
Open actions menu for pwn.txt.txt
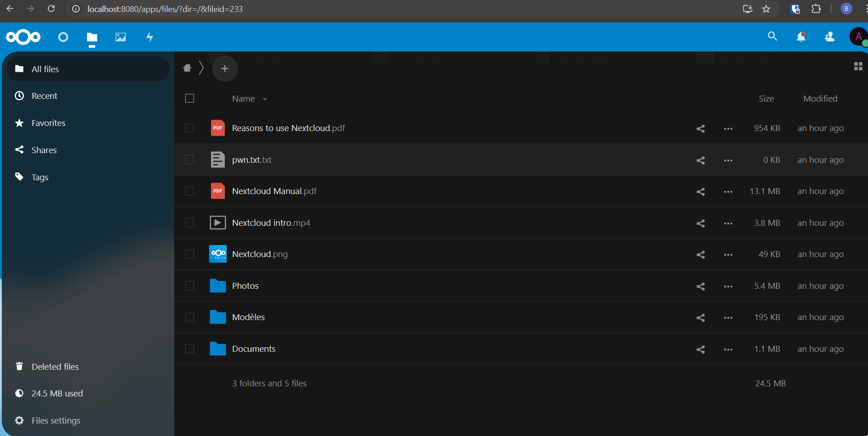click(x=728, y=160)
